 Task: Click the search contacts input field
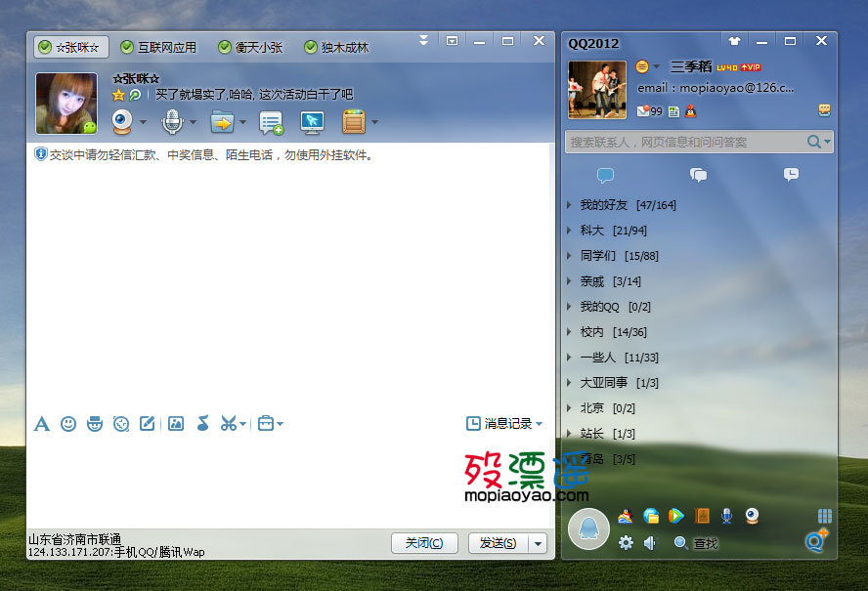686,142
